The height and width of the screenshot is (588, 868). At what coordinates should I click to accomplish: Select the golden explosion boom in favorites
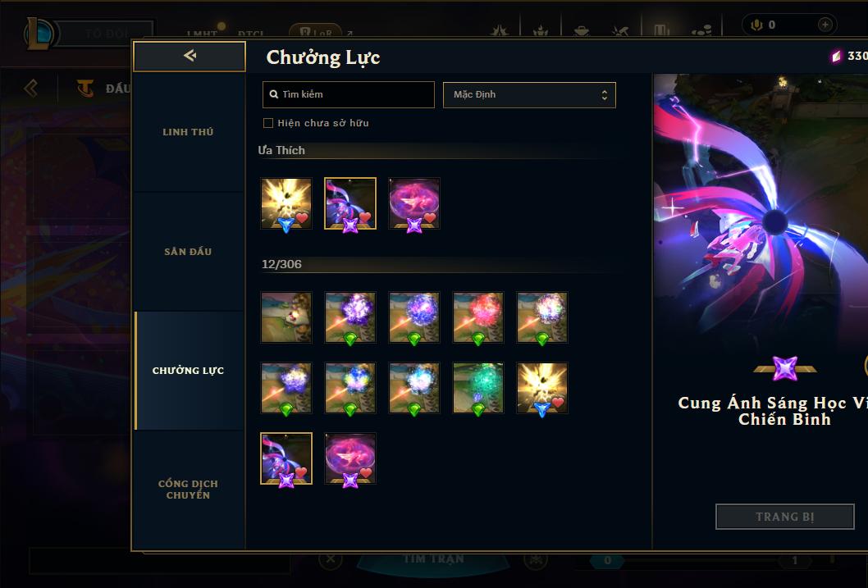point(286,203)
